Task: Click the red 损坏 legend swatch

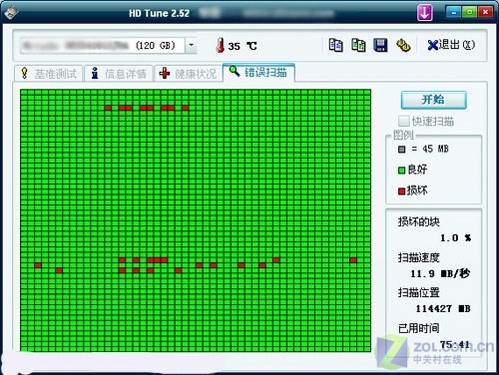Action: tap(401, 191)
